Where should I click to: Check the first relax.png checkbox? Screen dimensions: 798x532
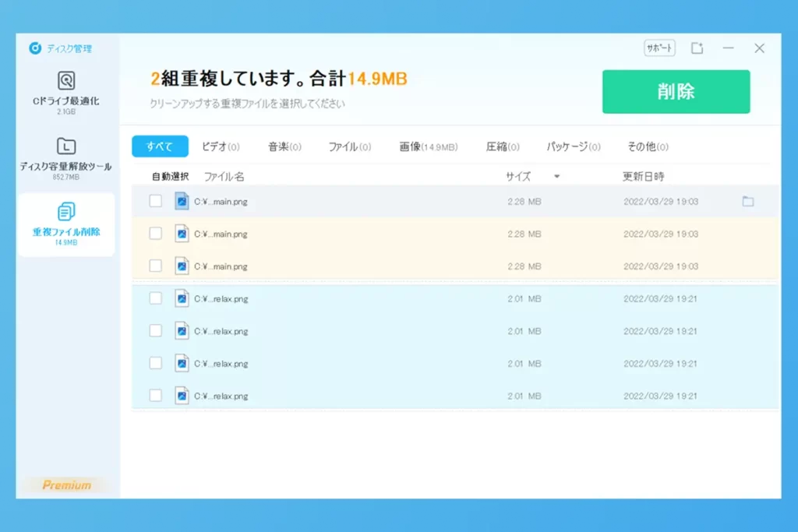pyautogui.click(x=156, y=298)
